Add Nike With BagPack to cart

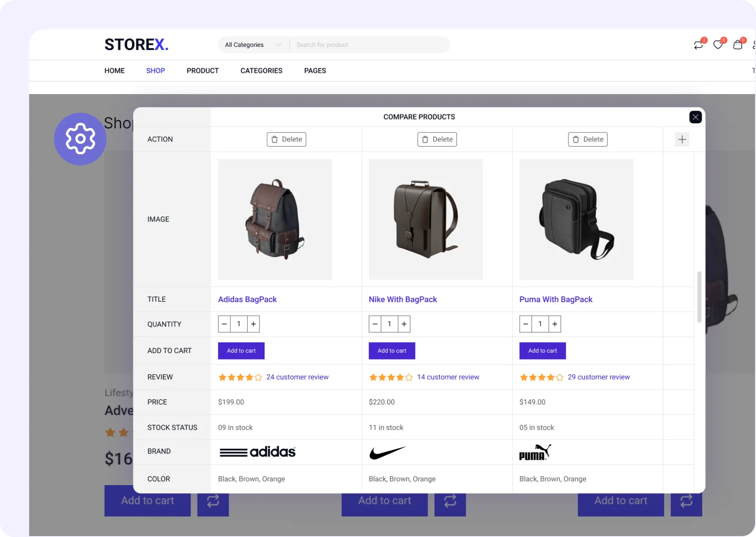[x=392, y=351]
